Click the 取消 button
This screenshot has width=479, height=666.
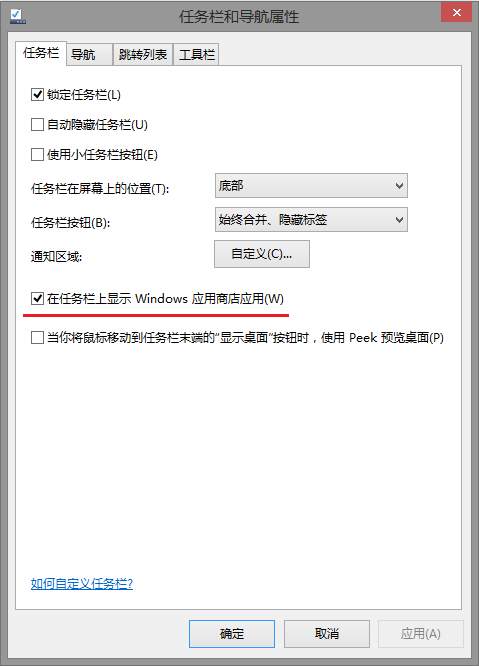[327, 634]
